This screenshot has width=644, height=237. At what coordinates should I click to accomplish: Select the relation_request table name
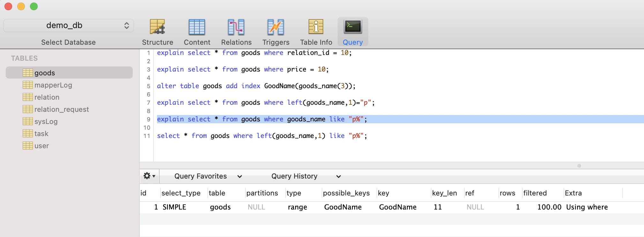[x=62, y=109]
